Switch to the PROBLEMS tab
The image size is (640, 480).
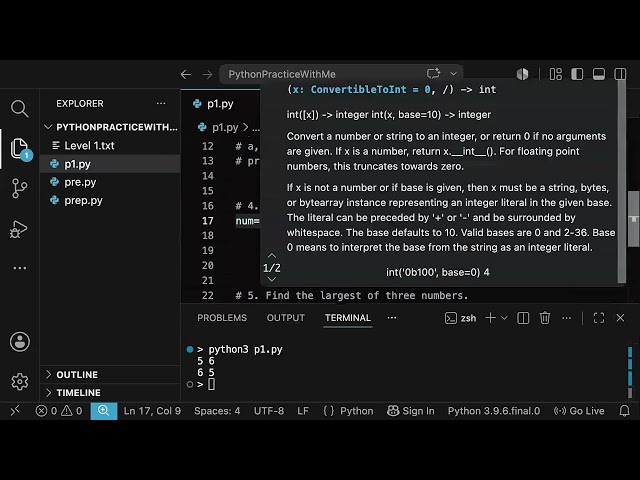point(222,318)
